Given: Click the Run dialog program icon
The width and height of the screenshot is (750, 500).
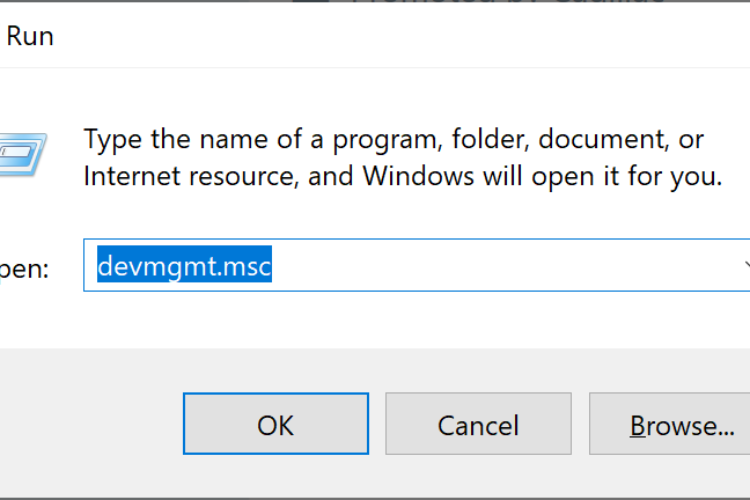Looking at the screenshot, I should [22, 155].
